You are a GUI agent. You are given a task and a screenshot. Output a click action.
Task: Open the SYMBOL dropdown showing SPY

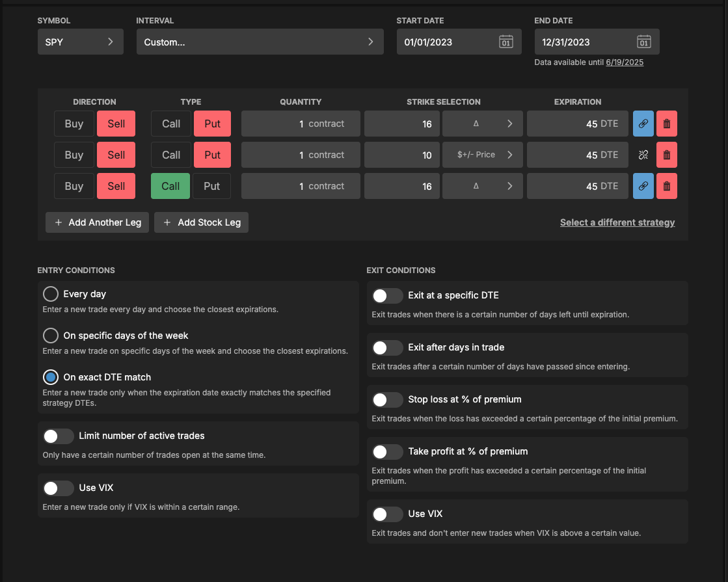80,41
